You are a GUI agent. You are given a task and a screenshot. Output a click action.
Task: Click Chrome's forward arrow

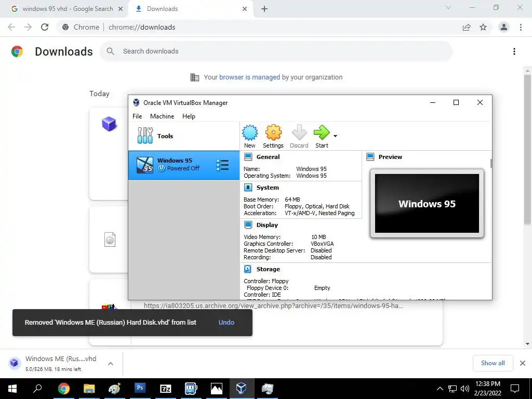[28, 27]
